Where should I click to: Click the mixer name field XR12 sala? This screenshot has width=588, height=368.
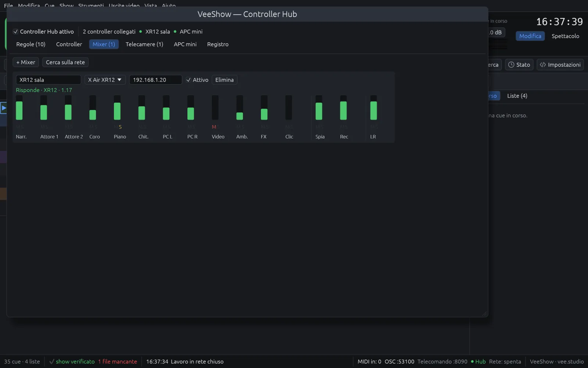[49, 80]
